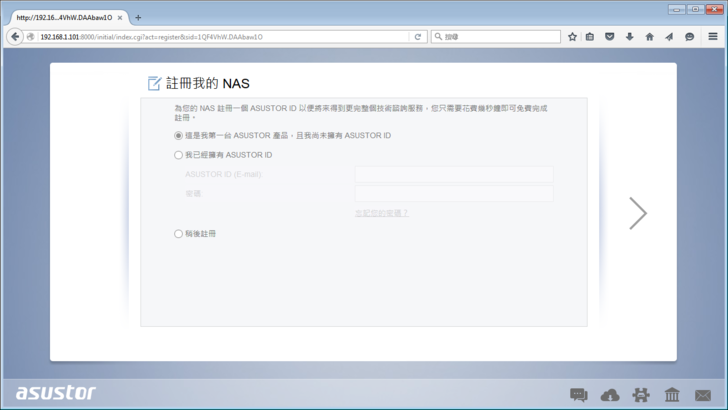Bookmark this page with the star icon

click(x=572, y=37)
